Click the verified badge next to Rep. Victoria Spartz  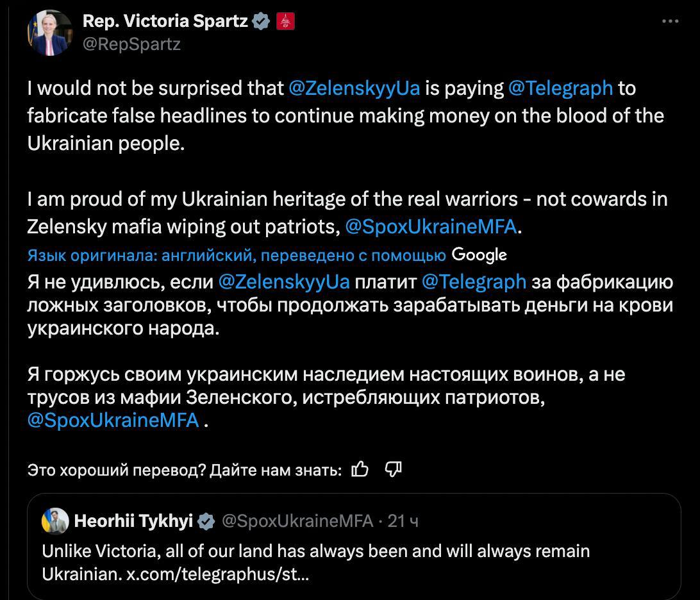(260, 21)
